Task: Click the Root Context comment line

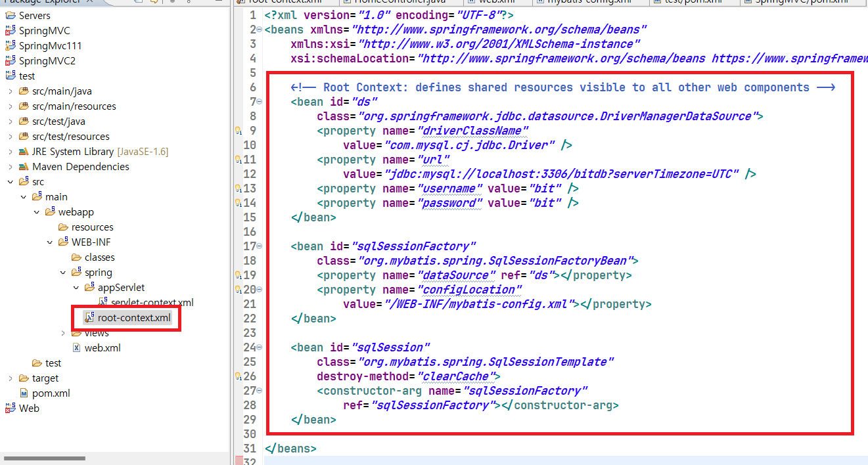Action: coord(562,87)
